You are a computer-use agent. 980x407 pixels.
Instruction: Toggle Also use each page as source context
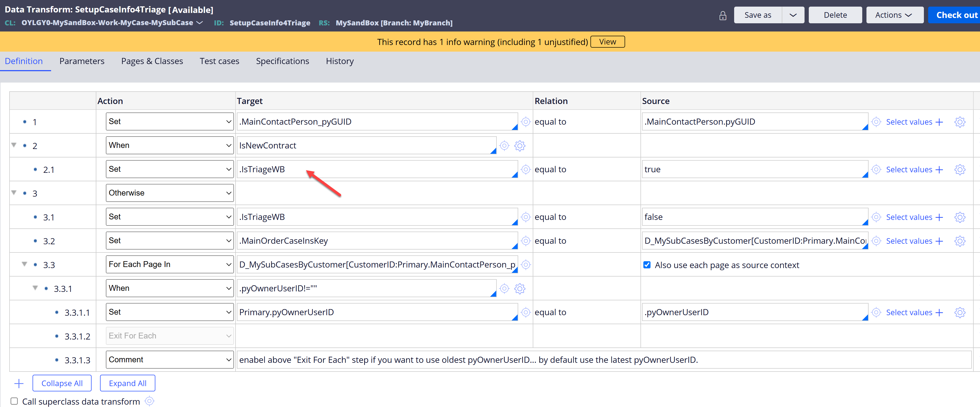(647, 265)
